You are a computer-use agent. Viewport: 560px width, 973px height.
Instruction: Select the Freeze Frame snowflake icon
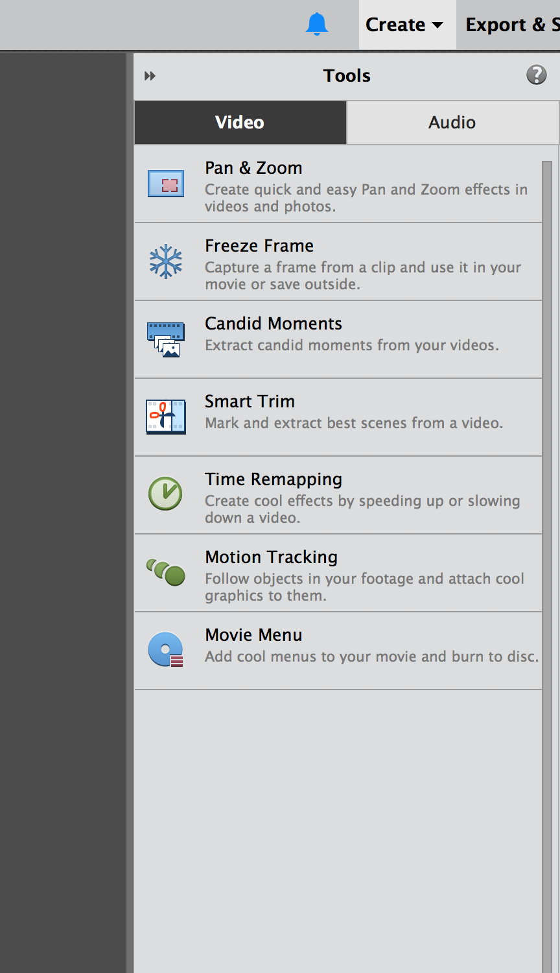[166, 261]
